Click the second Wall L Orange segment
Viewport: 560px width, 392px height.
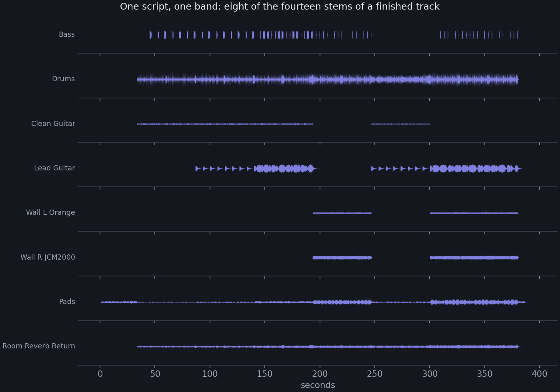point(474,213)
